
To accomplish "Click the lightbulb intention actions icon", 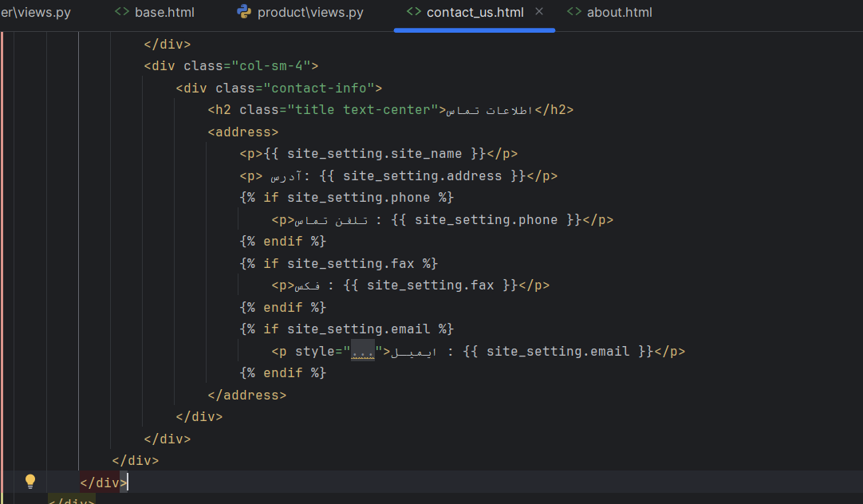I will click(30, 481).
